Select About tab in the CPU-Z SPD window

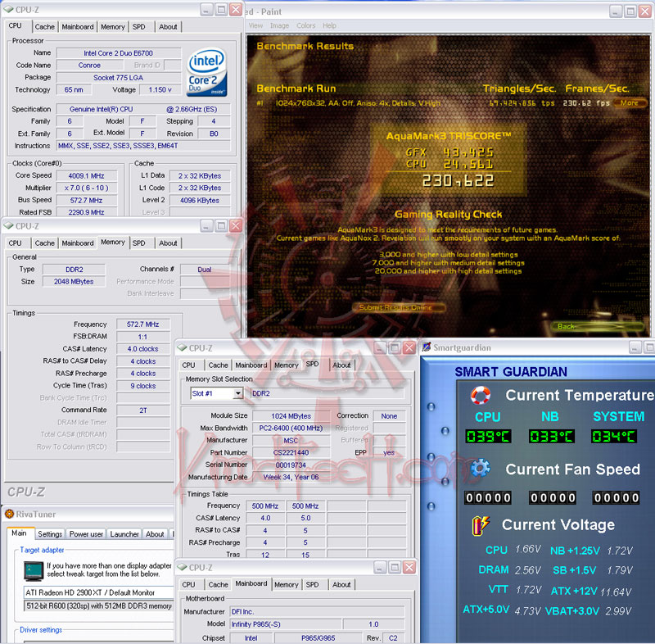coord(341,365)
